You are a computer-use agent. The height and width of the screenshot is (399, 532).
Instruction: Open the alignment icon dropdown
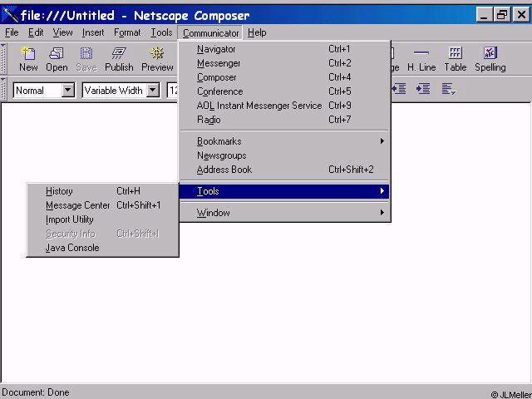click(449, 89)
